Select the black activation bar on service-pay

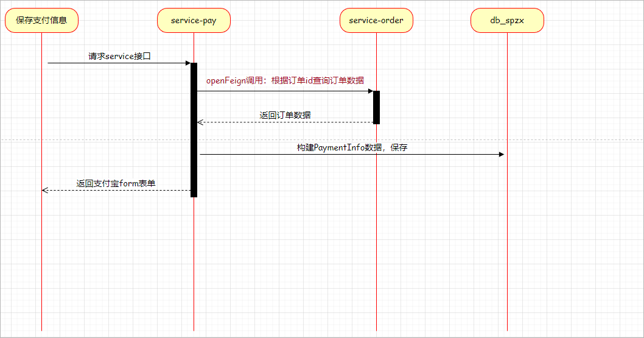coord(194,130)
